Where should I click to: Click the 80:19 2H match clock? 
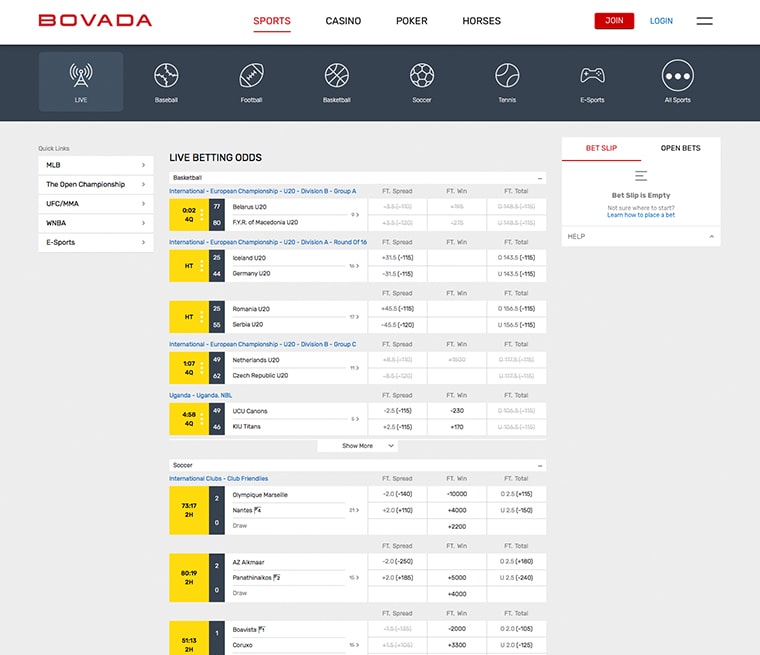click(189, 577)
